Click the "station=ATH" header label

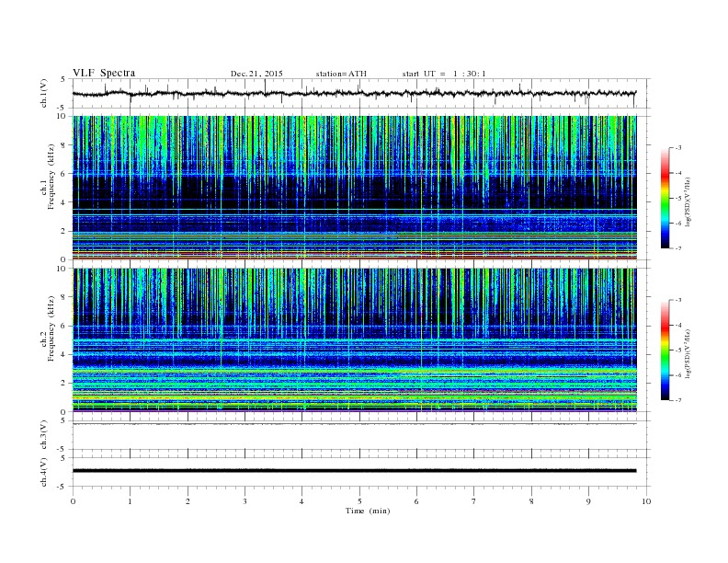click(341, 74)
